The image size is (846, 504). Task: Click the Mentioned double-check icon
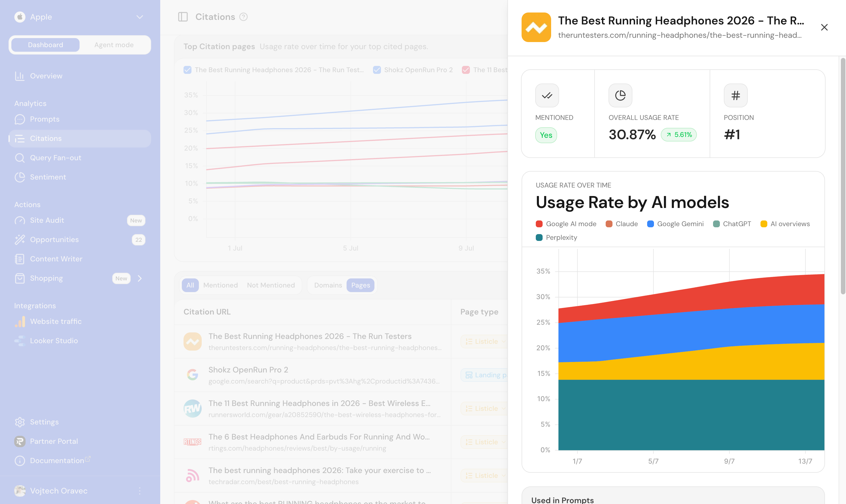click(547, 95)
